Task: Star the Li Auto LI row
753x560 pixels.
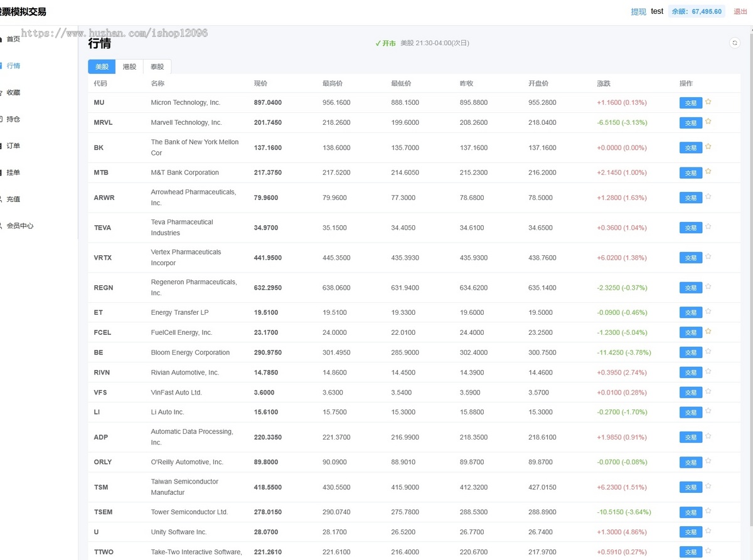Action: click(x=708, y=411)
